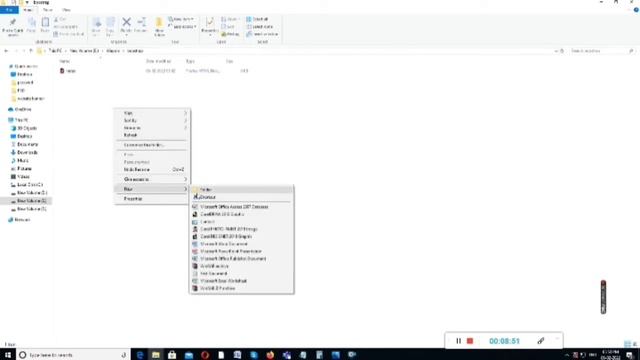
Task: Click the New folder ribbon icon
Action: [160, 27]
